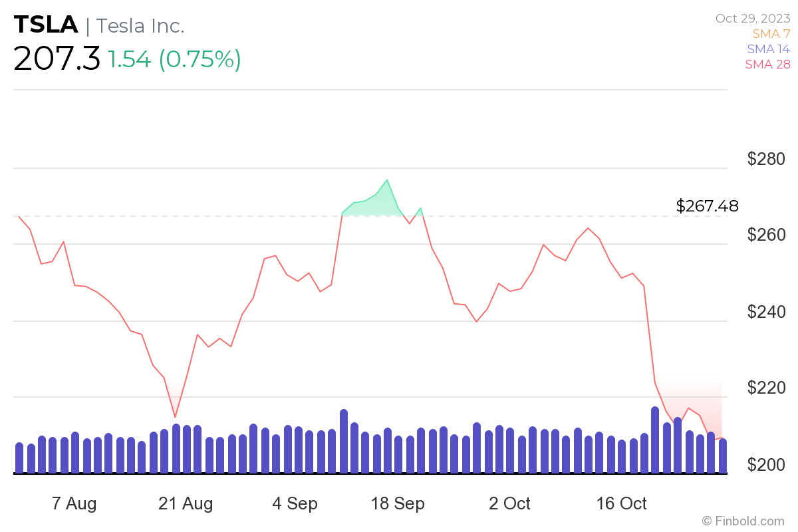Click the $267.48 reference price label
This screenshot has width=798, height=532.
click(707, 206)
